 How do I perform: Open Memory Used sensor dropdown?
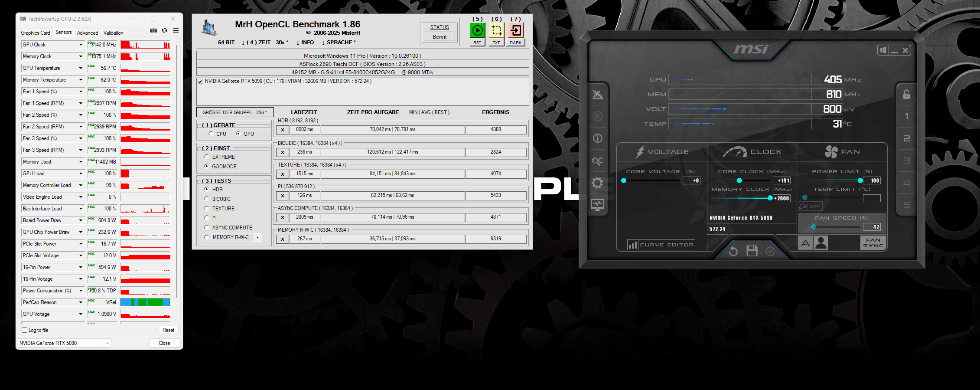[81, 162]
